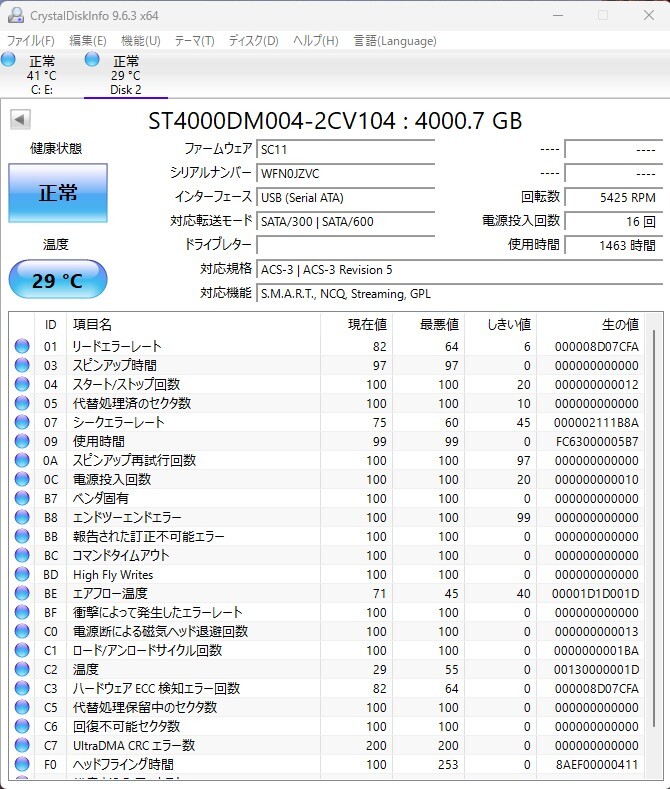Click the 正常 health status button

tap(58, 193)
